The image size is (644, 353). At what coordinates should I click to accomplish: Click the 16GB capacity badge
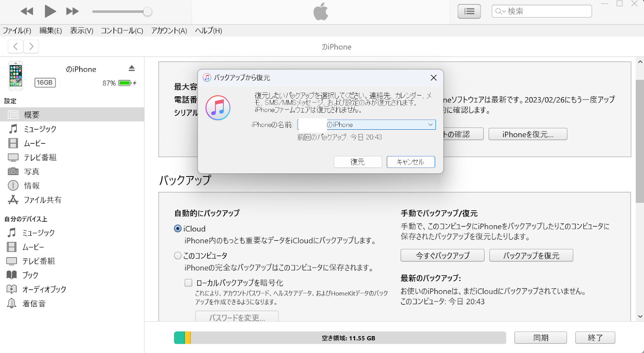pyautogui.click(x=45, y=83)
